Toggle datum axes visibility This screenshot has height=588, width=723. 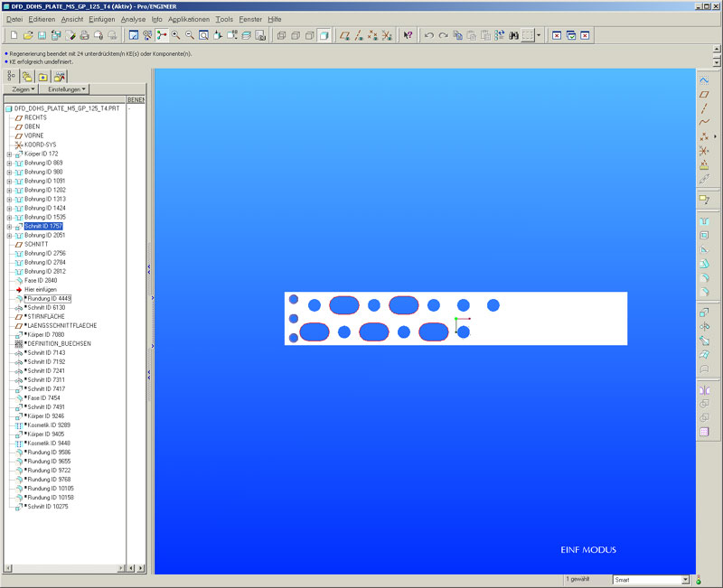click(x=359, y=35)
